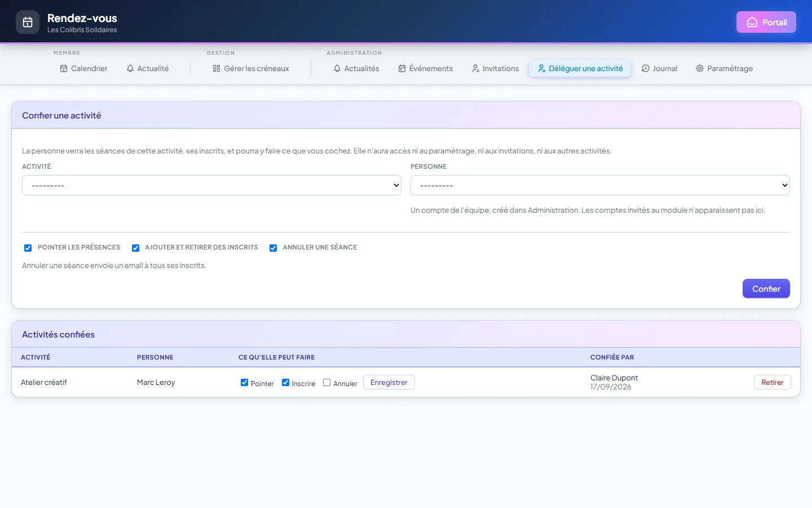Click Enregistrer for Atelier créatif
812x508 pixels.
(389, 382)
